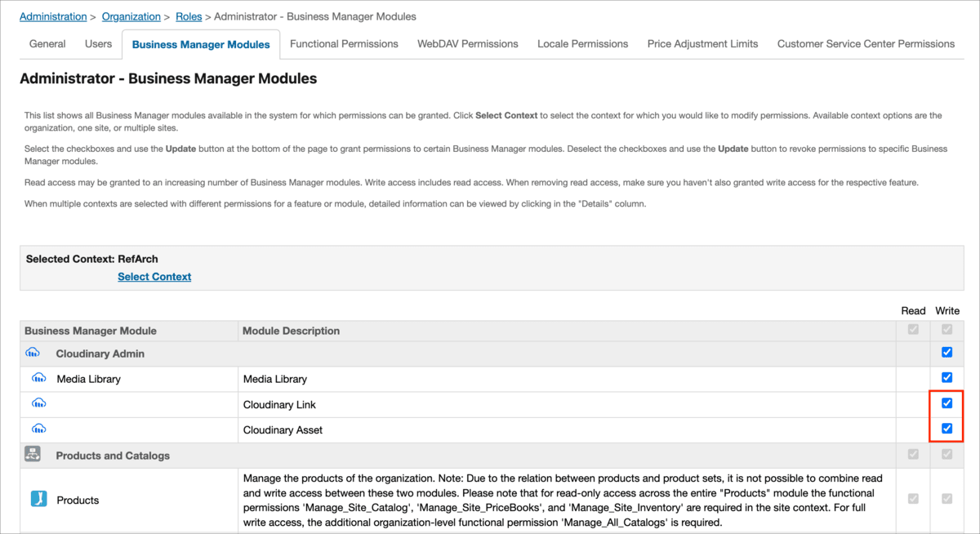Open the Organization breadcrumb link
This screenshot has height=534, width=980.
131,16
